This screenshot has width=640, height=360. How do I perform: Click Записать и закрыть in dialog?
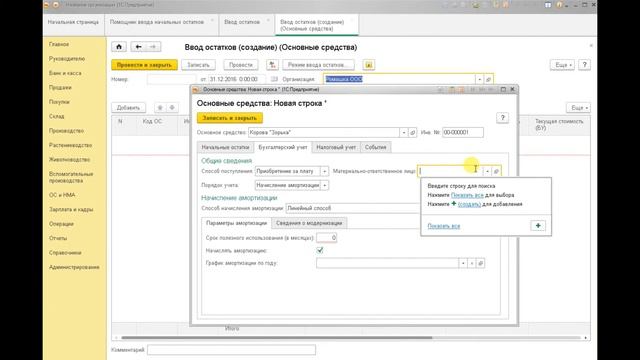[x=230, y=118]
